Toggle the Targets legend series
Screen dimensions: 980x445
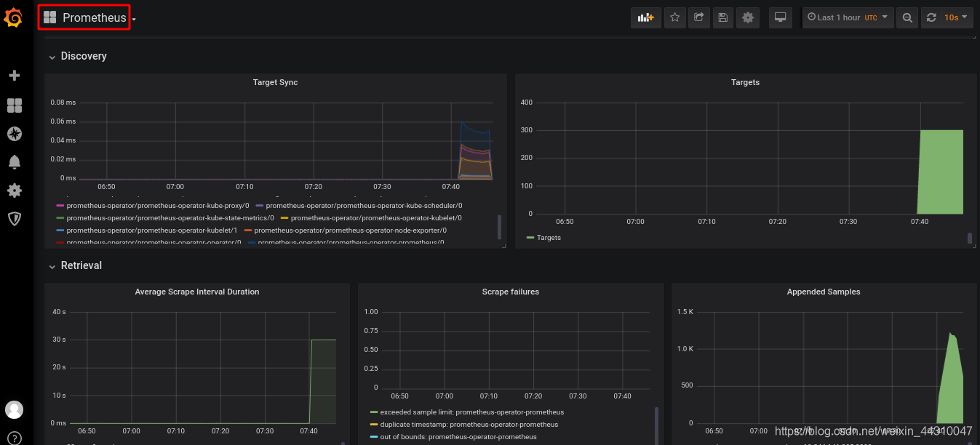pos(549,238)
